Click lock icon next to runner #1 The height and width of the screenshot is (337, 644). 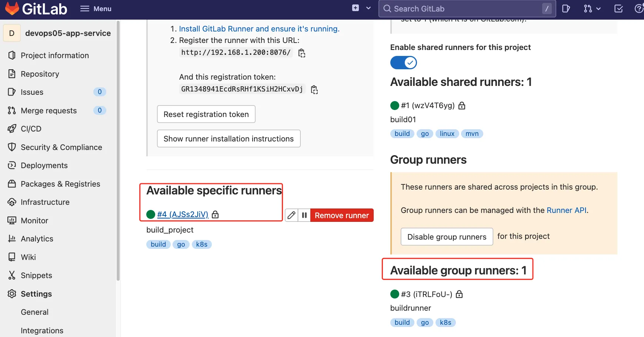462,106
